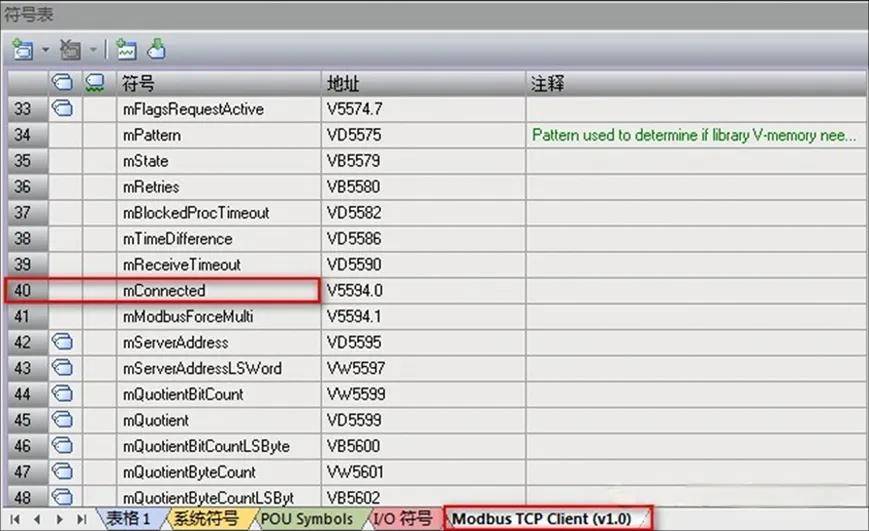Click the status icon in row 43
The width and height of the screenshot is (869, 531).
pyautogui.click(x=63, y=367)
